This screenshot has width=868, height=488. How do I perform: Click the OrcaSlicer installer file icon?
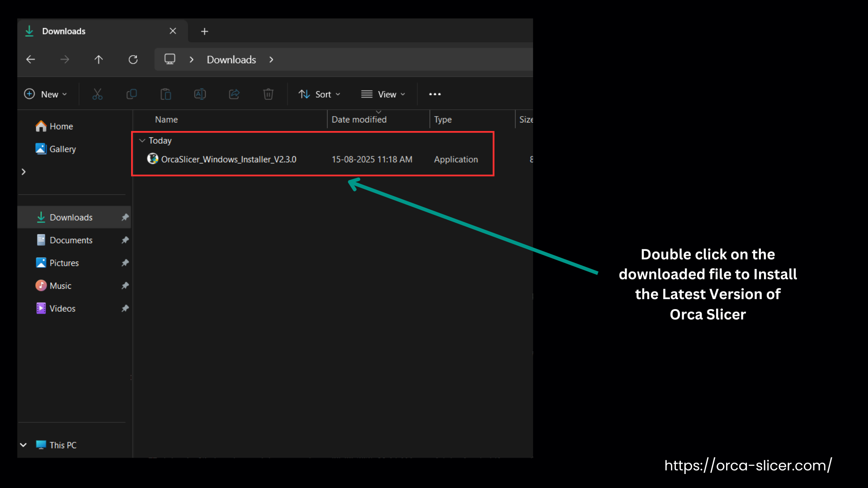[x=153, y=159]
